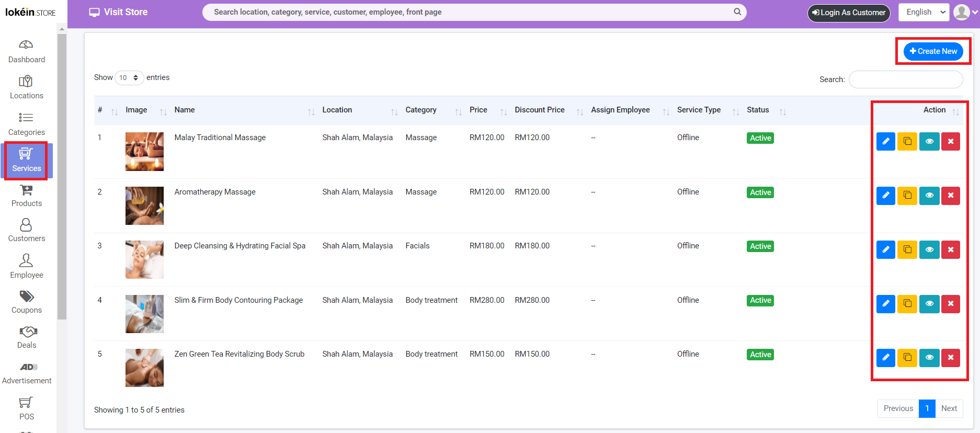Edit Malay Traditional Massage with pencil icon
The width and height of the screenshot is (980, 433).
pos(885,141)
